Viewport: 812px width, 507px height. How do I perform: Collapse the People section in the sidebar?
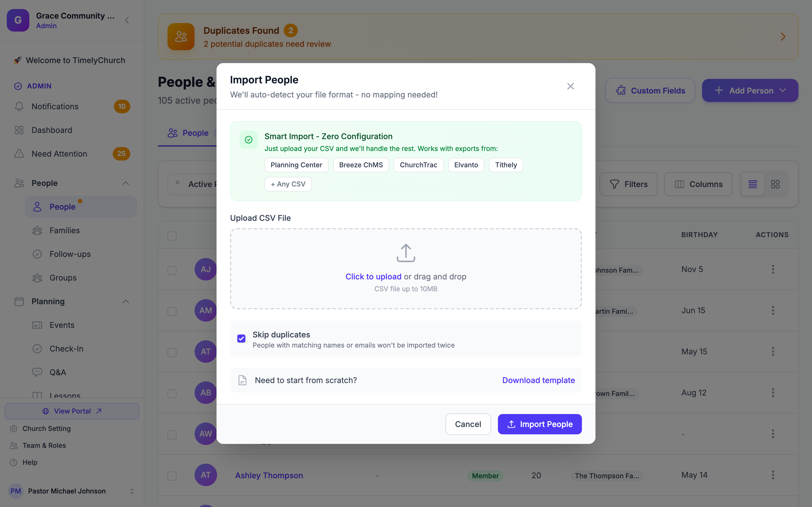click(x=125, y=183)
